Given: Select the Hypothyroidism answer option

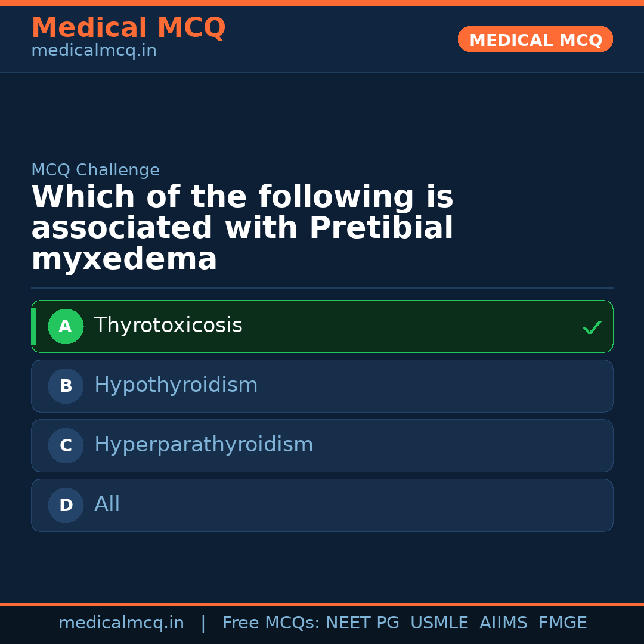Looking at the screenshot, I should 322,386.
